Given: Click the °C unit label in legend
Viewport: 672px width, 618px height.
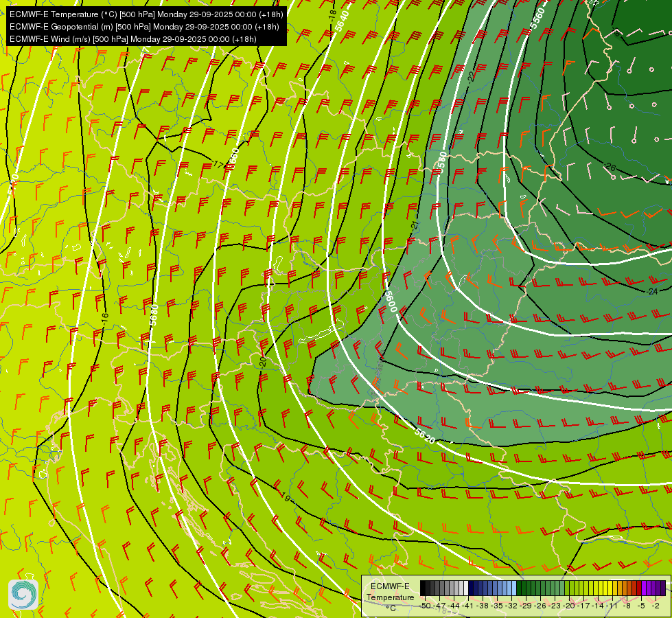Looking at the screenshot, I should pos(391,608).
